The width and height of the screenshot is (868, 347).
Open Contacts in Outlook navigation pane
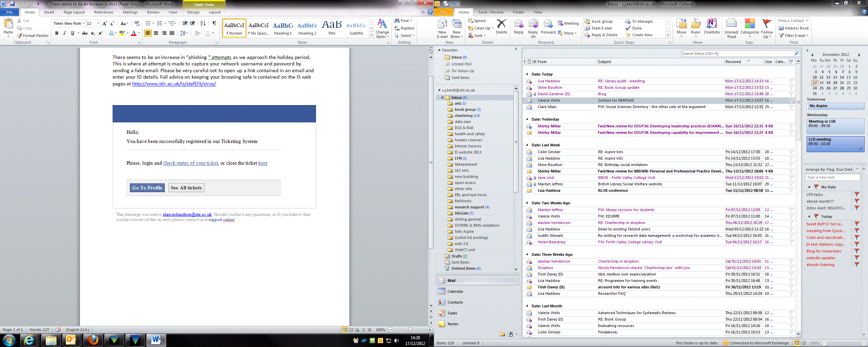477,302
